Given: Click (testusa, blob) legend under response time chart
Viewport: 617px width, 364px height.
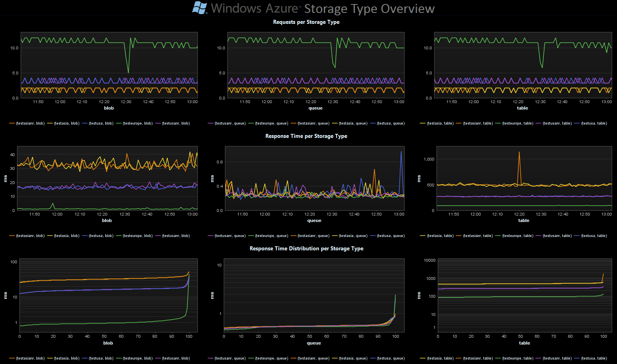Looking at the screenshot, I should point(98,236).
